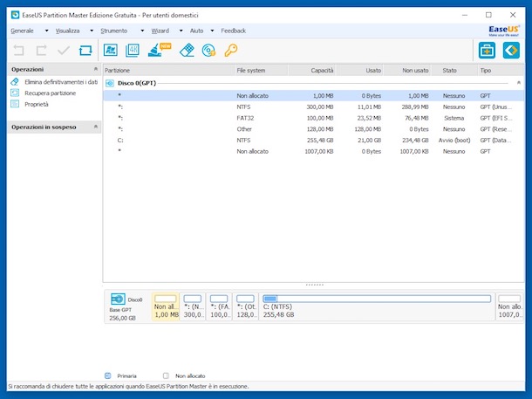Click the blue diamond arrow icon
This screenshot has height=399, width=532.
click(x=511, y=51)
